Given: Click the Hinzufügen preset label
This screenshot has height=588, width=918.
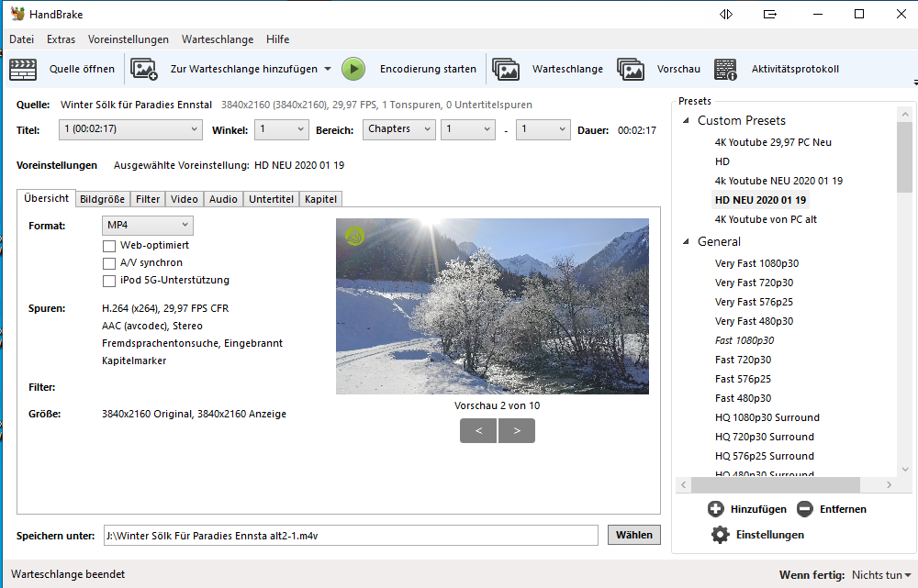Looking at the screenshot, I should (x=758, y=509).
